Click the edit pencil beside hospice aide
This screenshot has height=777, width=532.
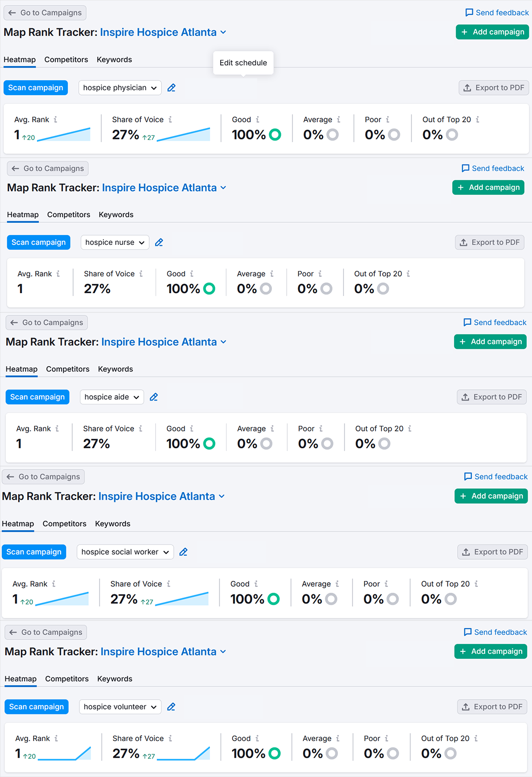(154, 397)
